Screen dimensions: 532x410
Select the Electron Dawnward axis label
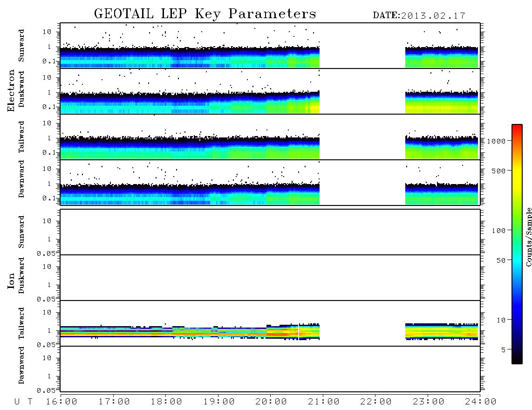(21, 179)
